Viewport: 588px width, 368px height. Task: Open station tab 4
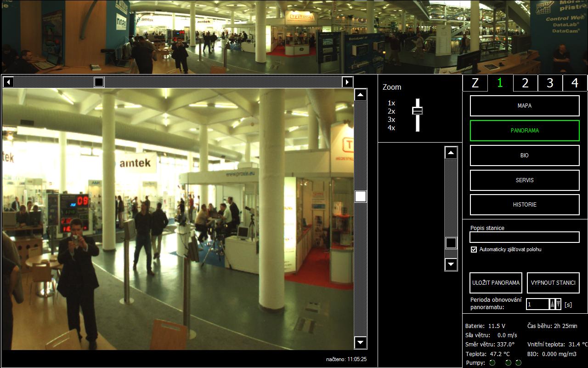click(575, 83)
